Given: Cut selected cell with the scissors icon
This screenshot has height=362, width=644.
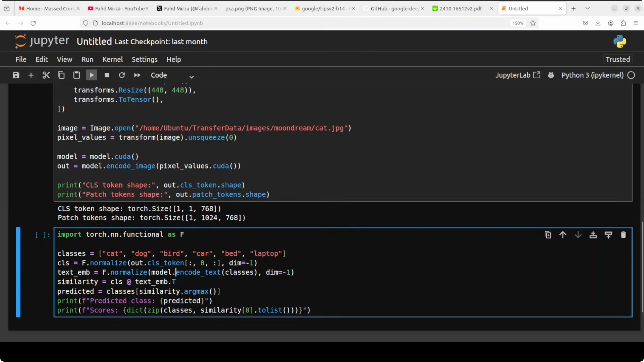Looking at the screenshot, I should [x=46, y=75].
